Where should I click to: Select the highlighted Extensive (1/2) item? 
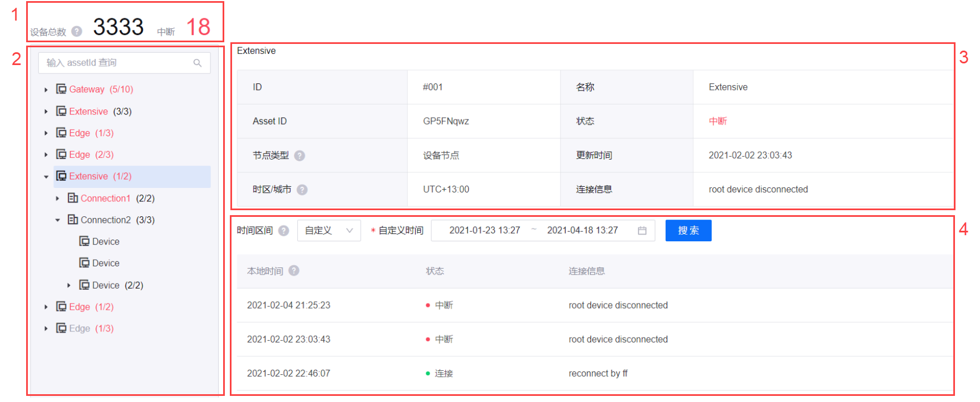point(132,177)
